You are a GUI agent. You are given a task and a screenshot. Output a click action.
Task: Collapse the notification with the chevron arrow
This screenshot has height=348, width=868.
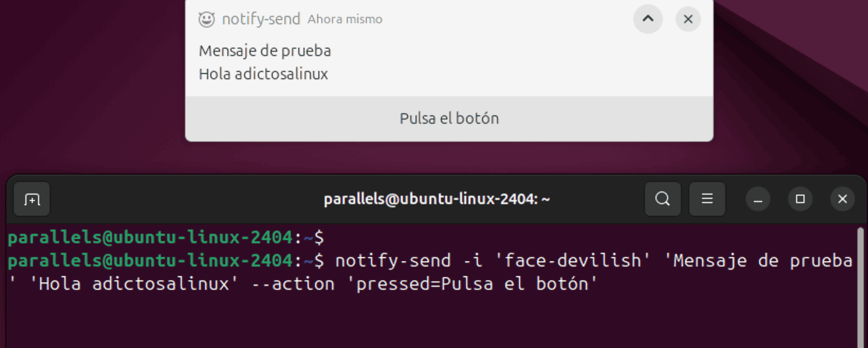[648, 19]
